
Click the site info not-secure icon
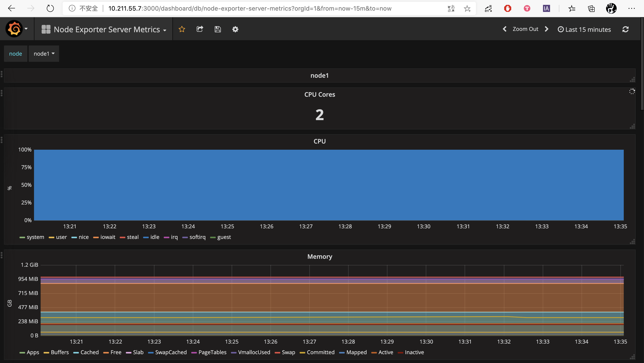pyautogui.click(x=72, y=9)
